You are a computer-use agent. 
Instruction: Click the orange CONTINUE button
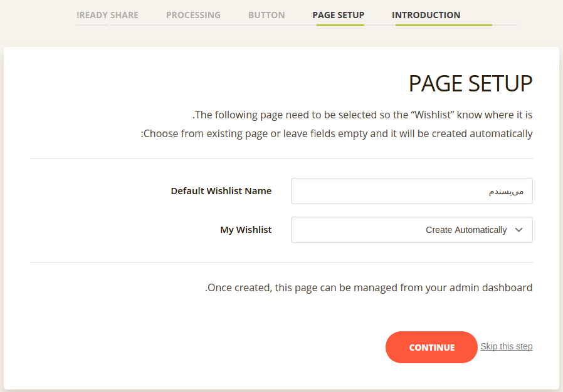click(431, 347)
